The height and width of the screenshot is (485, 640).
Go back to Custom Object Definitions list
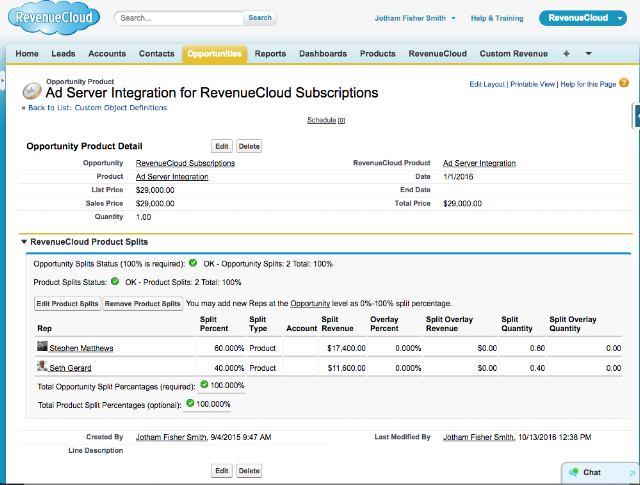(x=98, y=108)
